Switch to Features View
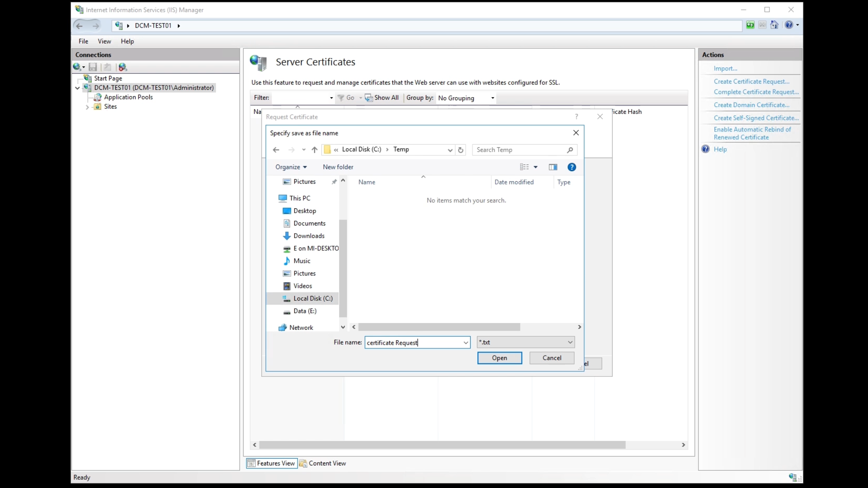 pos(272,463)
